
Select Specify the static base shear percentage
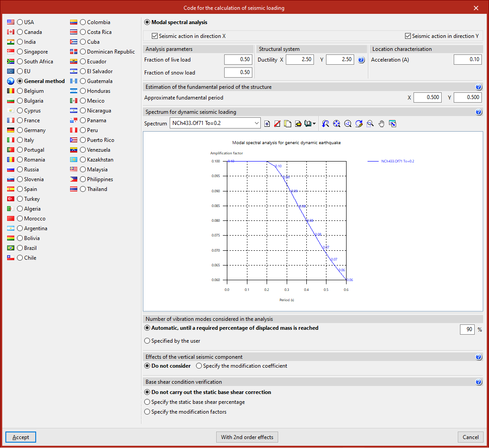pos(147,402)
